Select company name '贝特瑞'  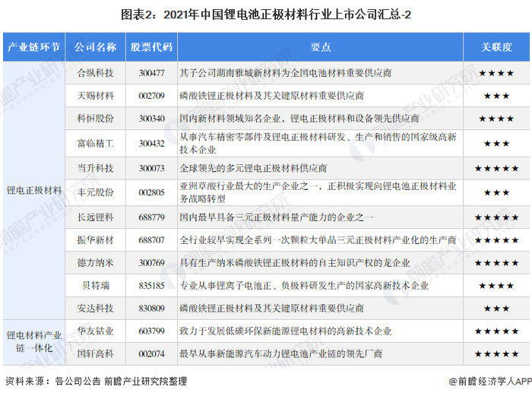(96, 286)
